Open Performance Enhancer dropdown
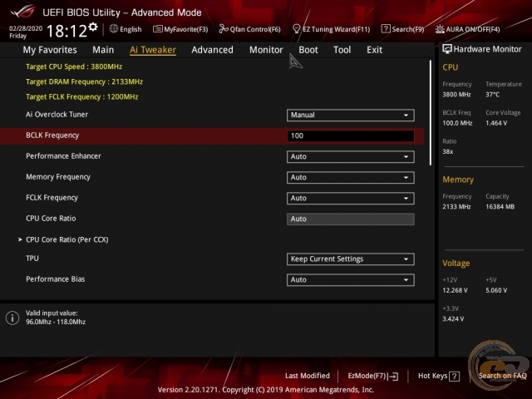 [x=350, y=157]
